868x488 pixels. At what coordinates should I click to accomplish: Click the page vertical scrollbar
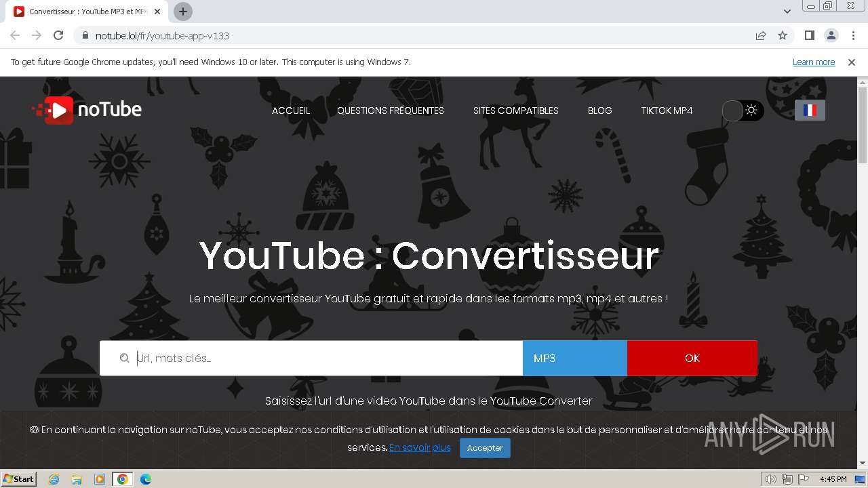click(x=863, y=125)
